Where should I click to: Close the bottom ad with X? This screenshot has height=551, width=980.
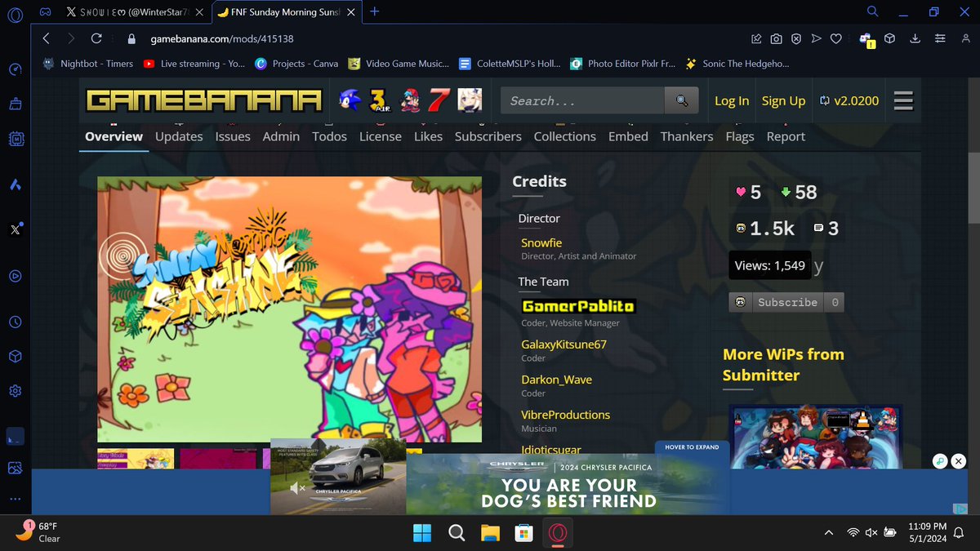960,461
